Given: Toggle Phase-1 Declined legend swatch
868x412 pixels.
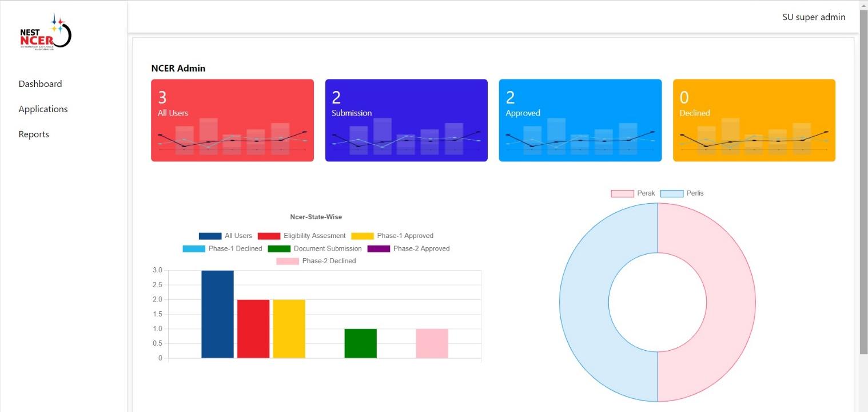Looking at the screenshot, I should click(x=194, y=248).
